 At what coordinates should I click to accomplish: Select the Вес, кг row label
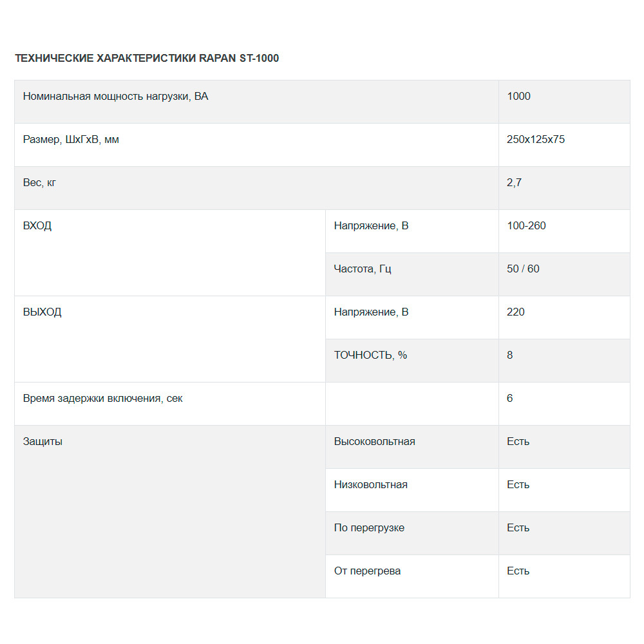tap(39, 183)
